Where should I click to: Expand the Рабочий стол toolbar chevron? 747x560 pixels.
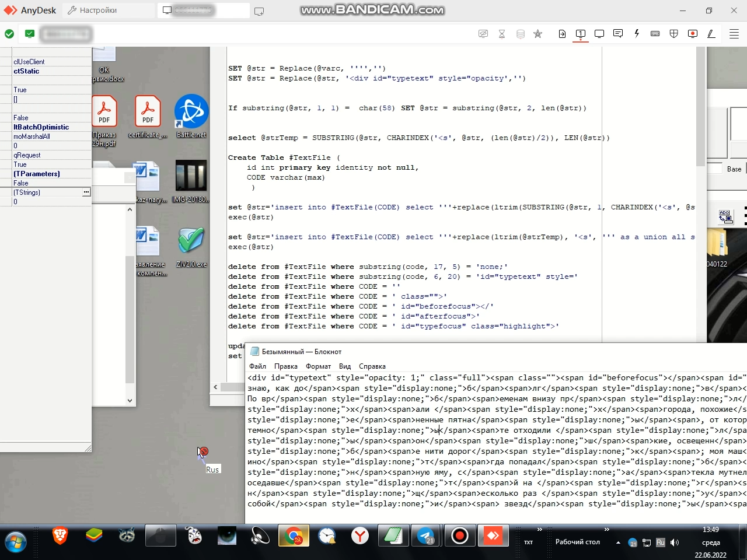[x=607, y=530]
